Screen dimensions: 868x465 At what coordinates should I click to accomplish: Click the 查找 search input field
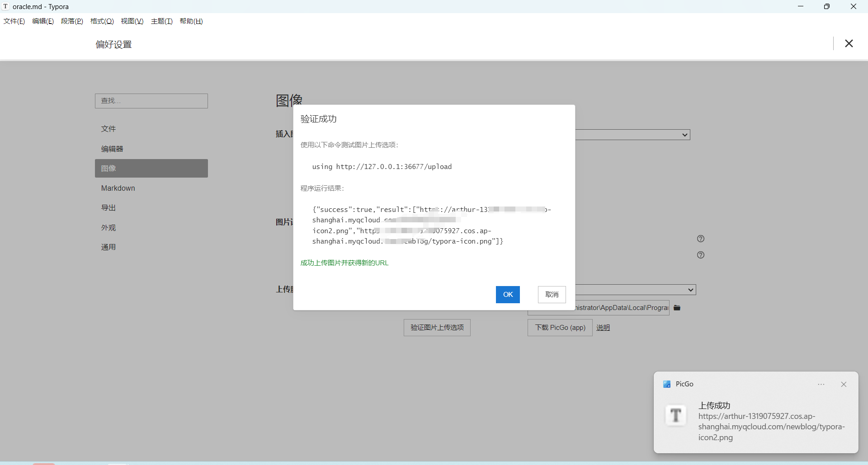[151, 101]
